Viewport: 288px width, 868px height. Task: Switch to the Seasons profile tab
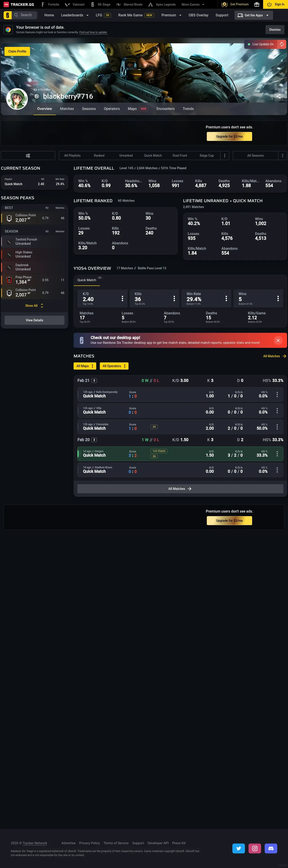tap(89, 109)
